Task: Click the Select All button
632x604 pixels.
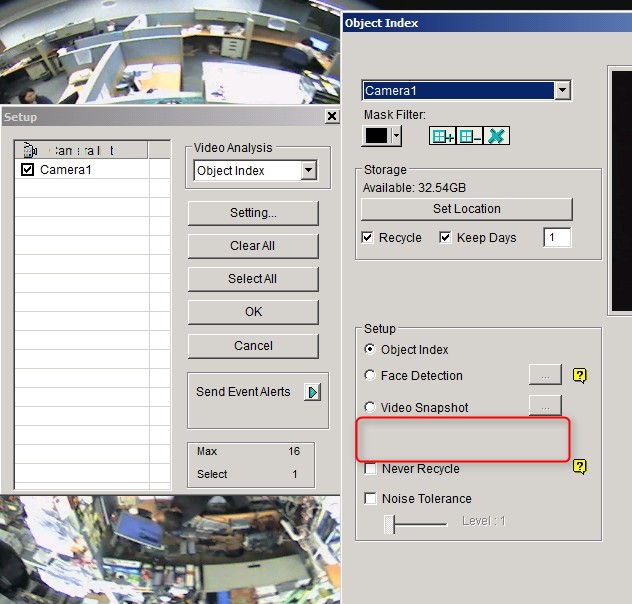Action: coord(253,279)
